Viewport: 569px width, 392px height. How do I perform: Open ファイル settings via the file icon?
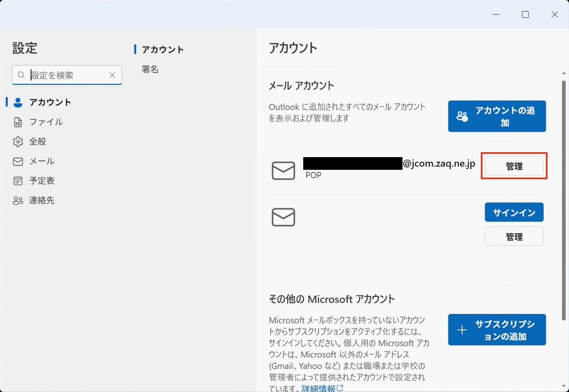click(18, 122)
